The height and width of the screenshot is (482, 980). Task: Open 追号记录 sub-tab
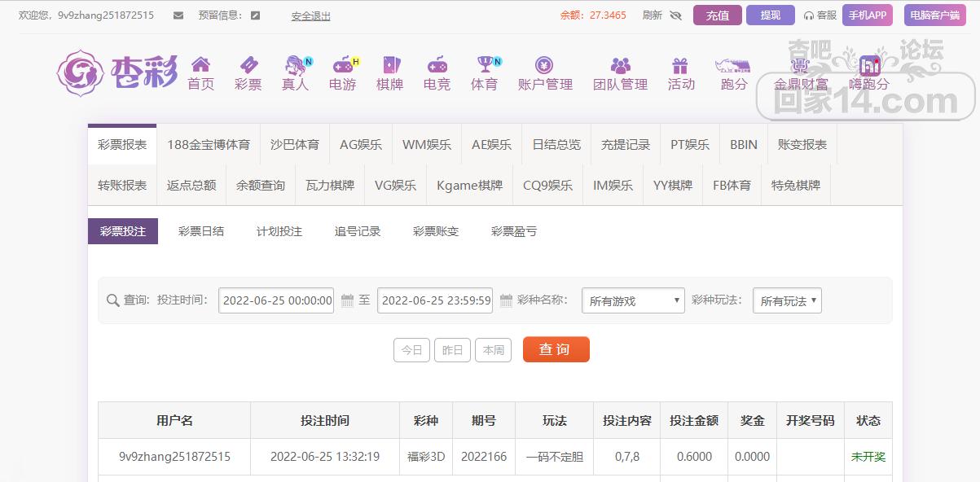point(358,231)
